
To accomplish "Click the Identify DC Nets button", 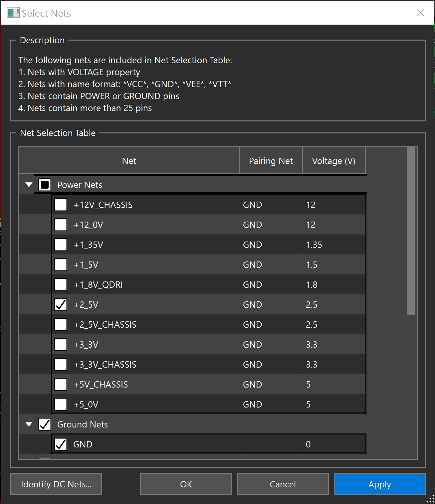I will click(x=56, y=484).
